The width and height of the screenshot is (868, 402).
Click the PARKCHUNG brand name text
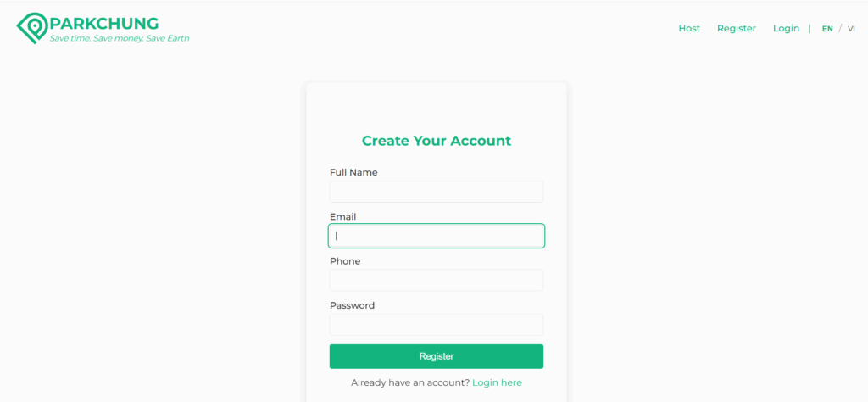tap(104, 23)
